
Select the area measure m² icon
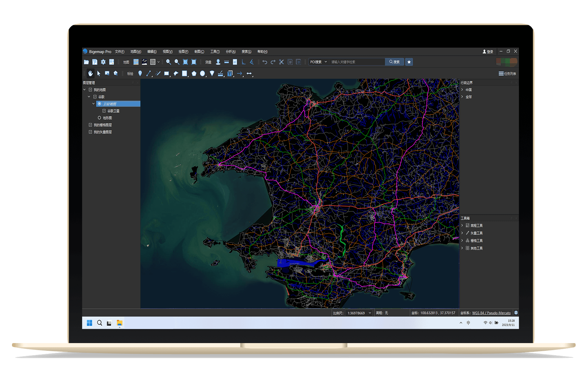235,62
